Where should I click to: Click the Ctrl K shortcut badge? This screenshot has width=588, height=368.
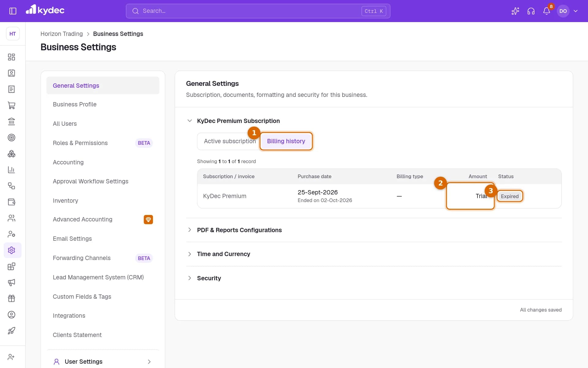click(374, 11)
